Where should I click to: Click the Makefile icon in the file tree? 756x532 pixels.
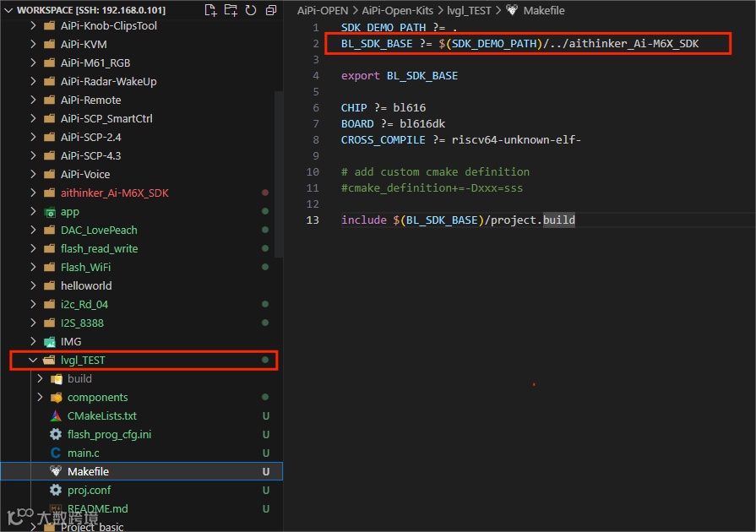pos(56,471)
